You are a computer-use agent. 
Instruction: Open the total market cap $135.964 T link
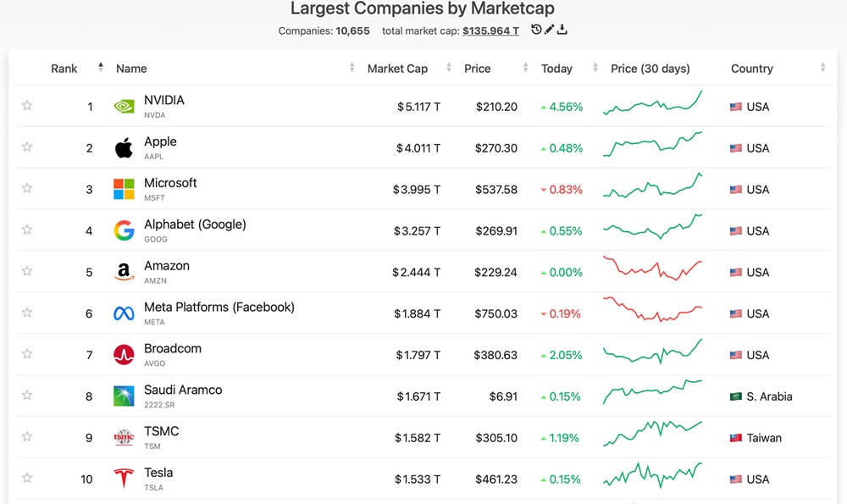(x=489, y=30)
